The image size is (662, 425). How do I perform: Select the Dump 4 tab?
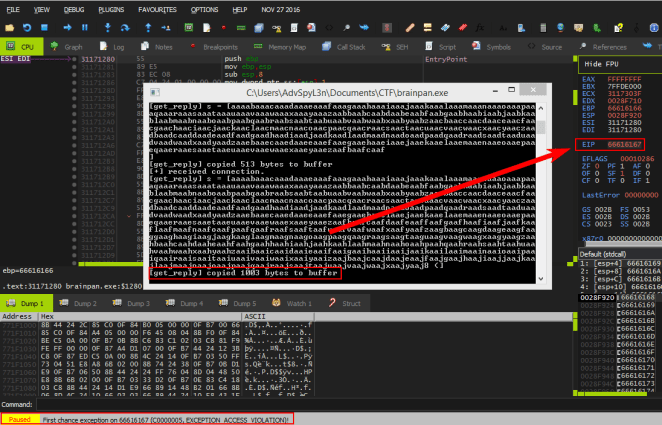point(185,303)
